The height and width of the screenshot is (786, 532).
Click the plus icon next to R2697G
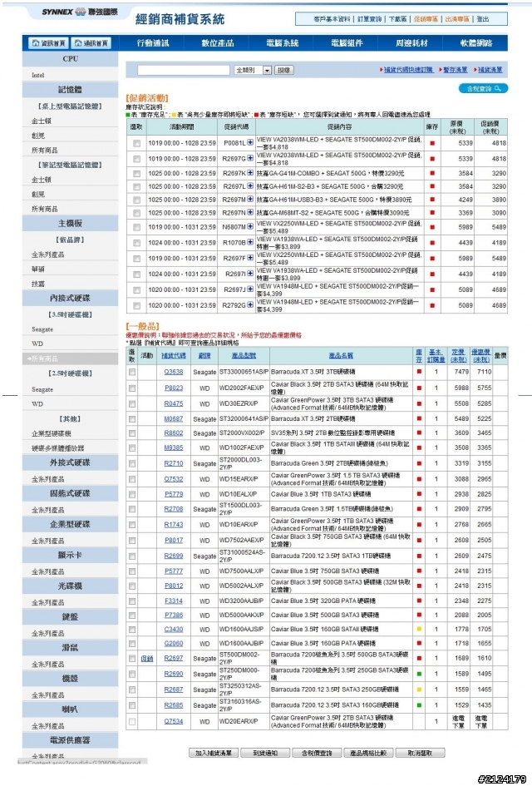[250, 158]
